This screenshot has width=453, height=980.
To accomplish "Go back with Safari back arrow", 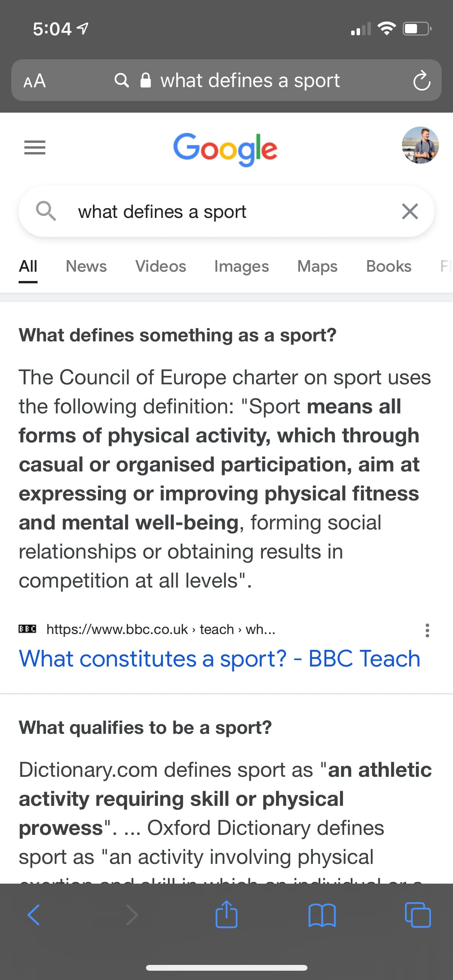I will (x=34, y=915).
